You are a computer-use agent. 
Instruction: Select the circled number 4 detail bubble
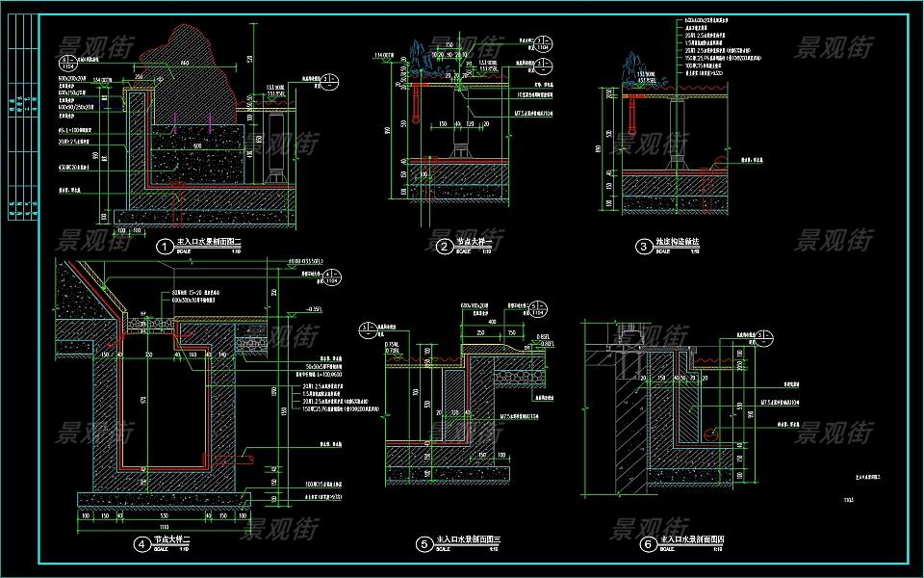coord(142,544)
